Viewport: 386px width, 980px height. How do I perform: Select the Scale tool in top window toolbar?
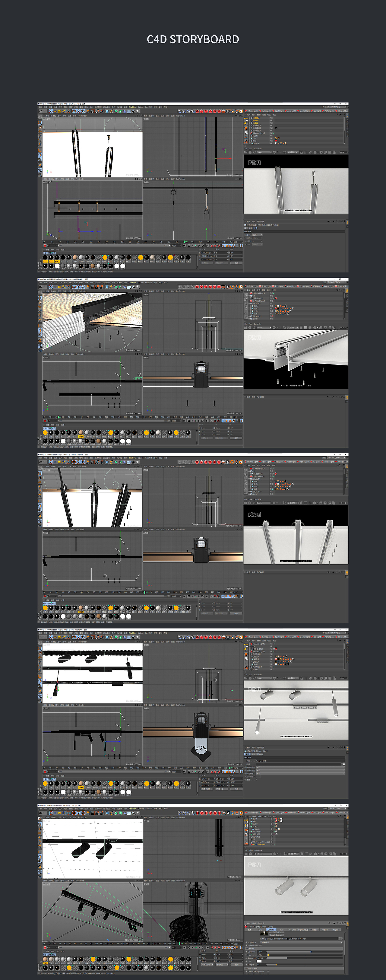pyautogui.click(x=59, y=111)
